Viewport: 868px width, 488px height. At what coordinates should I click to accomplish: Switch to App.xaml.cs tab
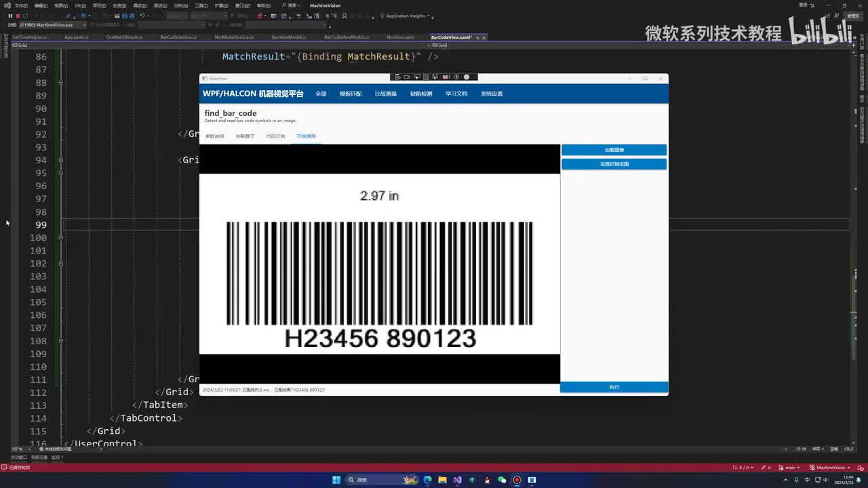(x=76, y=37)
